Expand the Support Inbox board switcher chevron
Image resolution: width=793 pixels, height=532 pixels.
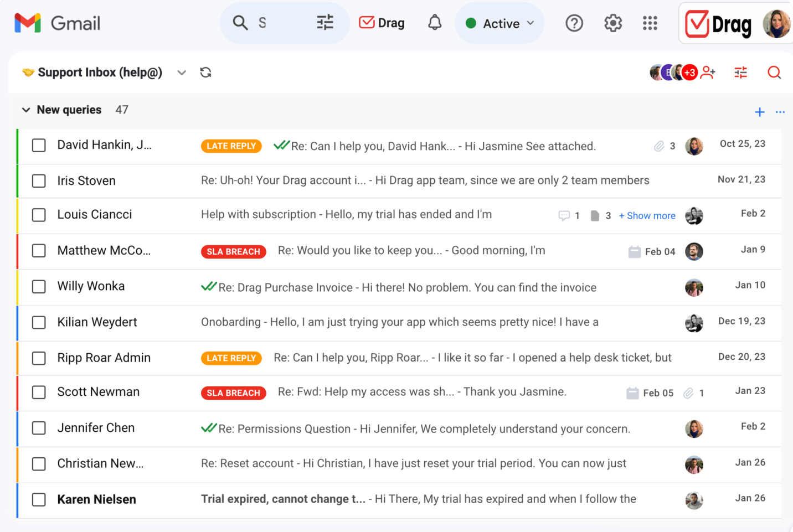tap(182, 73)
